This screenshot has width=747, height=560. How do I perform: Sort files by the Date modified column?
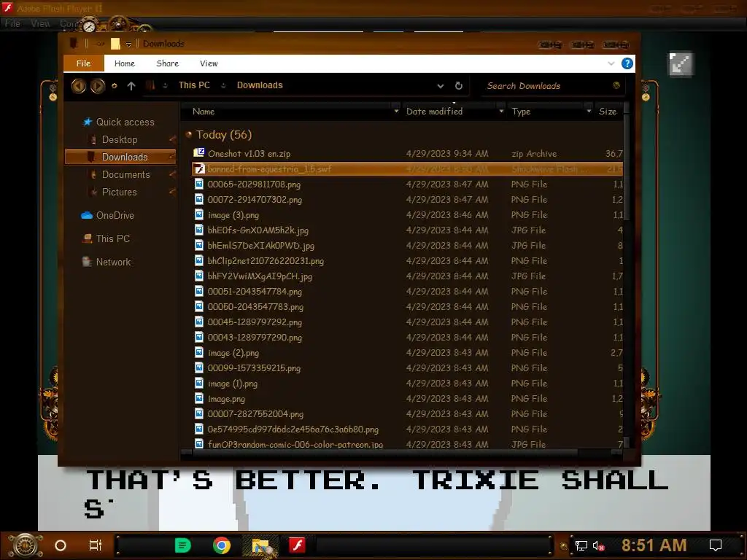(x=434, y=112)
